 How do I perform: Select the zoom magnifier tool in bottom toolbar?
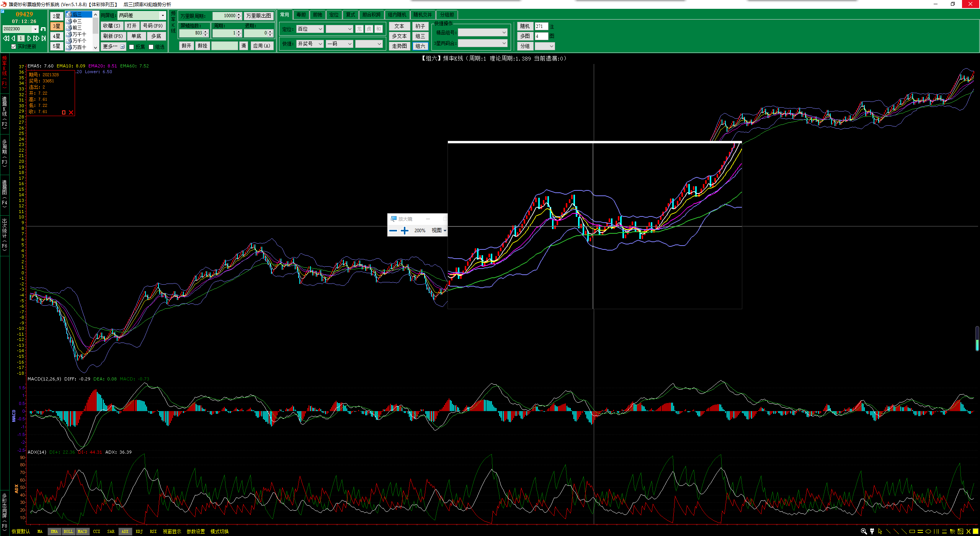864,531
